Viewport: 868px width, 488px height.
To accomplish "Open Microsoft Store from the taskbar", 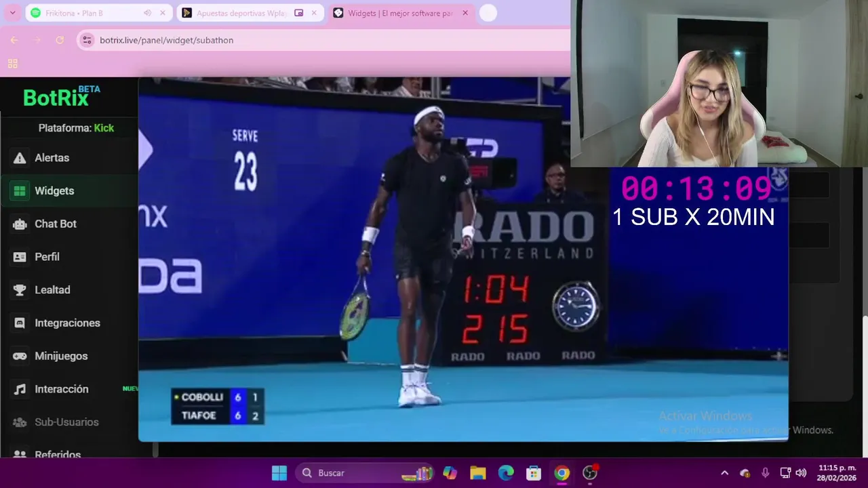I will tap(534, 473).
